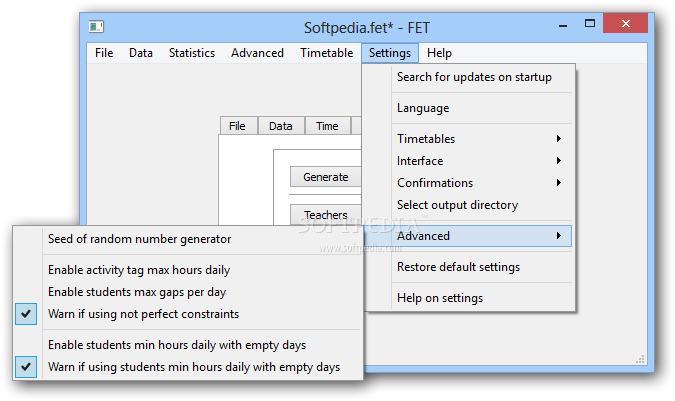Image resolution: width=675 pixels, height=401 pixels.
Task: Close the open Settings menu
Action: (390, 53)
